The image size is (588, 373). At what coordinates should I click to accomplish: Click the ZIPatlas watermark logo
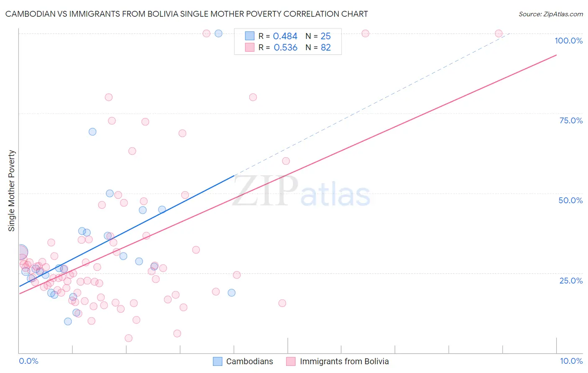point(301,192)
